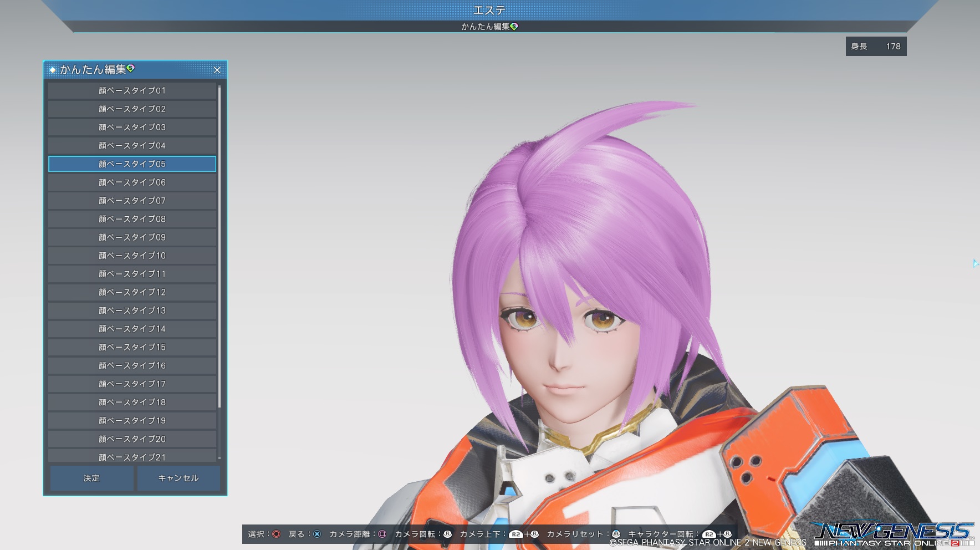This screenshot has width=980, height=550.
Task: Select the highlighted 顔ベースタイプ05 entry
Action: tap(132, 164)
